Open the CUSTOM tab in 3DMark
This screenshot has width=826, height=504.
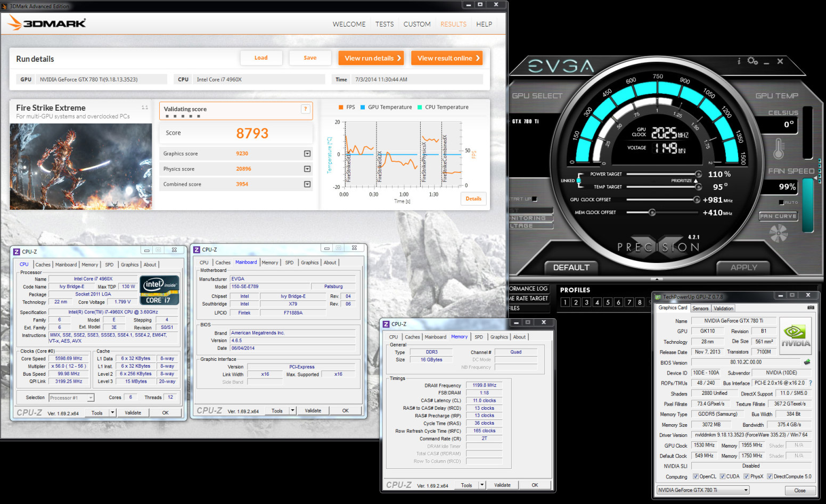tap(417, 24)
